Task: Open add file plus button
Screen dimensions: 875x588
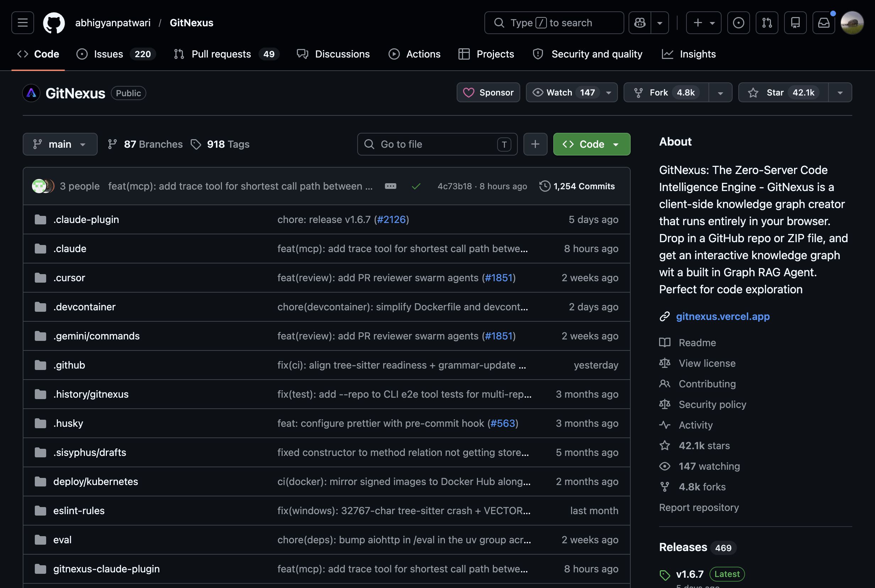Action: (x=535, y=144)
